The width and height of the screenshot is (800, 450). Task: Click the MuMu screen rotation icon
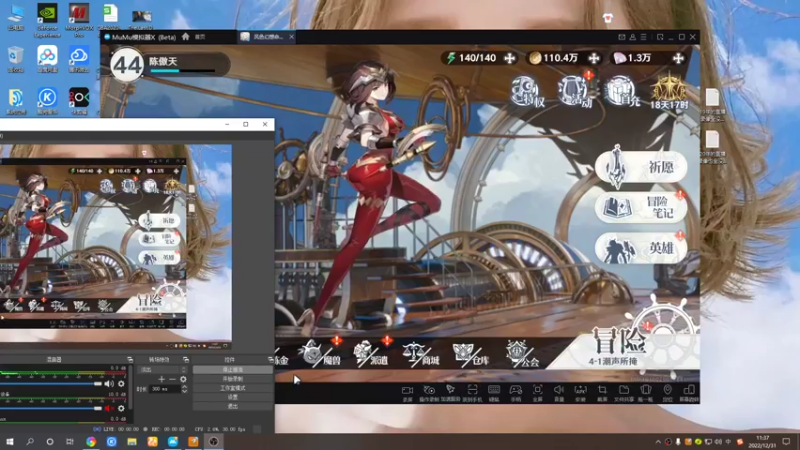689,392
